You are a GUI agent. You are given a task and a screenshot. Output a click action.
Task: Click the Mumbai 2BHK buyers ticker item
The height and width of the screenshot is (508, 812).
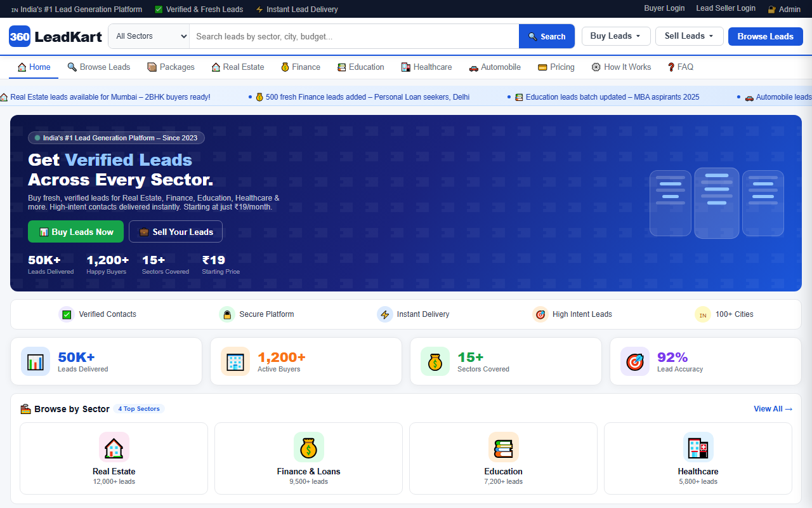[x=105, y=97]
